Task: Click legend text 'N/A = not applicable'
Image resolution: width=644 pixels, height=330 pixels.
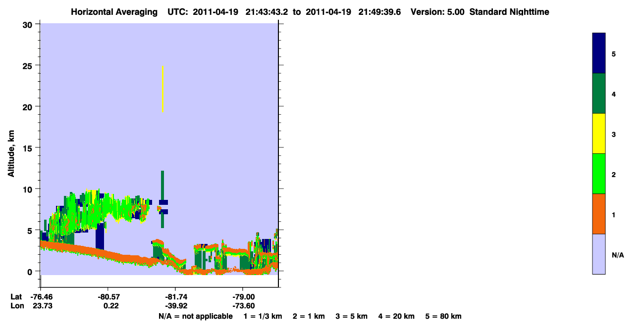Action: tap(195, 316)
